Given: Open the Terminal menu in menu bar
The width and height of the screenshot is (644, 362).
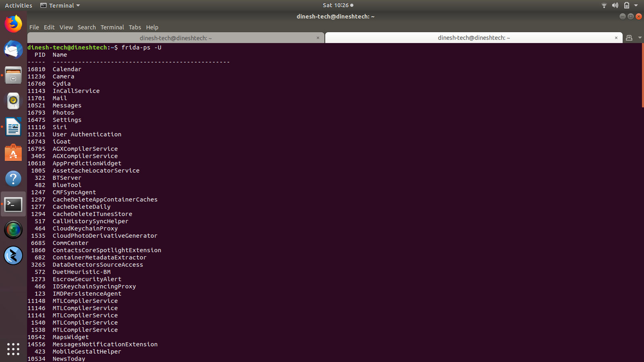Looking at the screenshot, I should coord(112,27).
